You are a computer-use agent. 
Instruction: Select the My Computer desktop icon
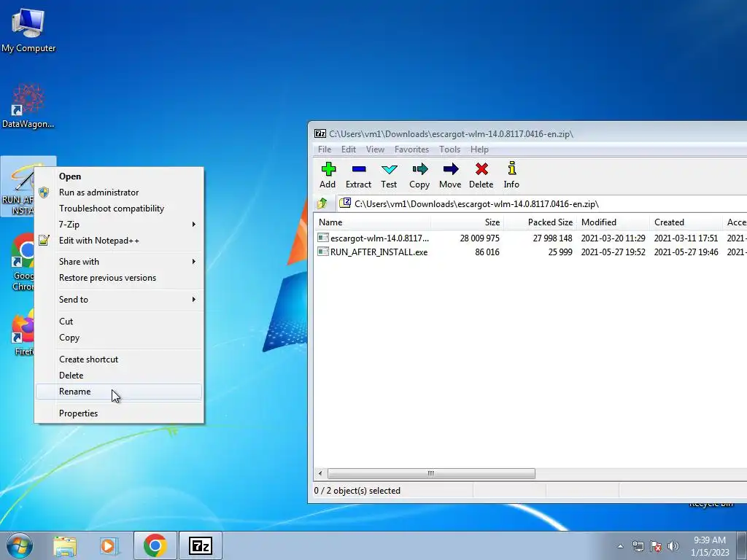(28, 29)
